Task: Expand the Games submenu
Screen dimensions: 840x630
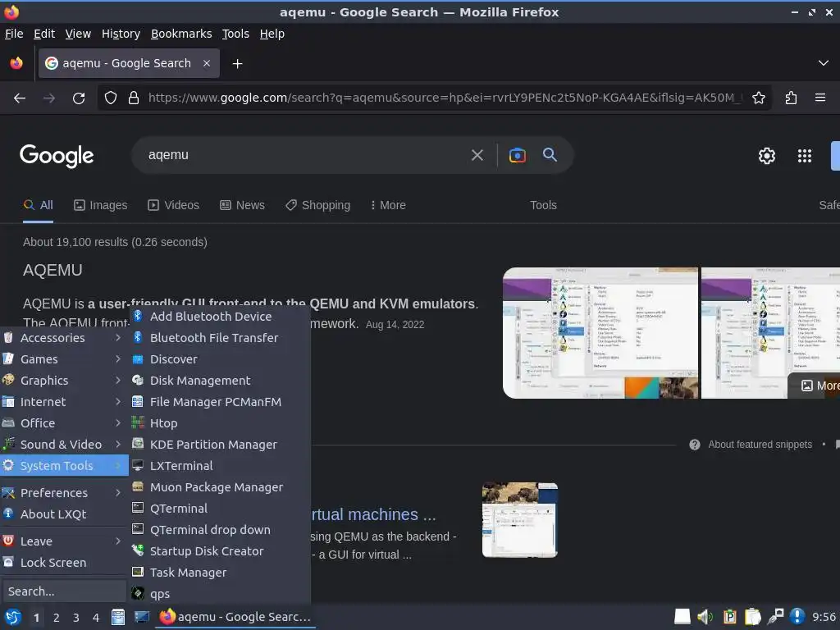Action: click(64, 359)
